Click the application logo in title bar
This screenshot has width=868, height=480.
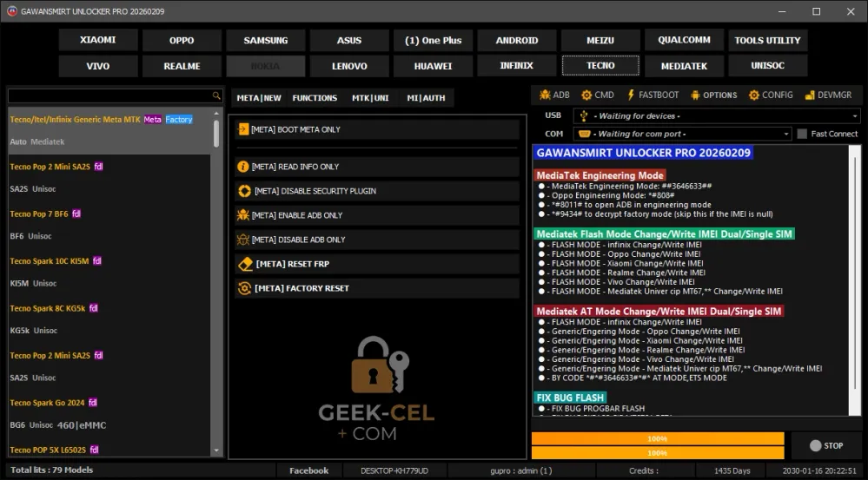tap(11, 11)
